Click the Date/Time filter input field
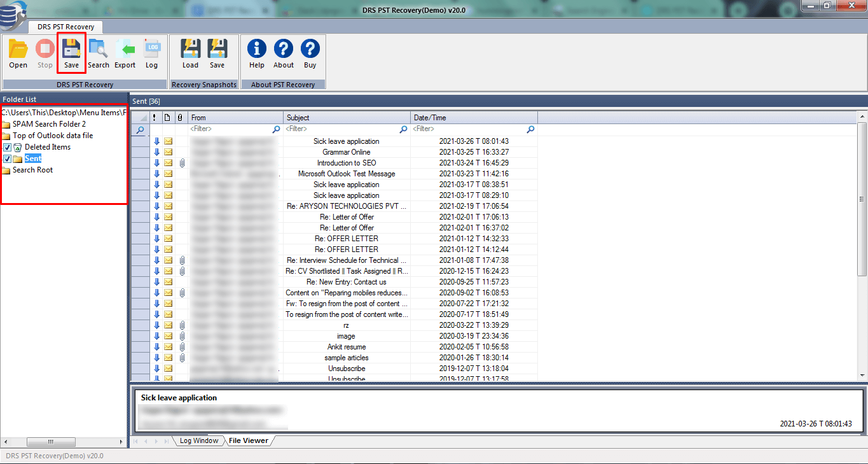This screenshot has width=868, height=464. tap(469, 129)
